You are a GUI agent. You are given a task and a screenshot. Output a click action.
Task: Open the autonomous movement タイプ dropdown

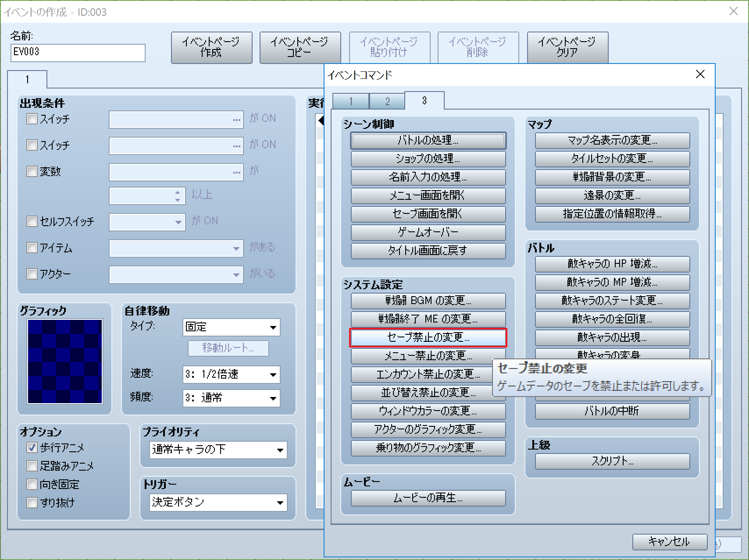[231, 327]
